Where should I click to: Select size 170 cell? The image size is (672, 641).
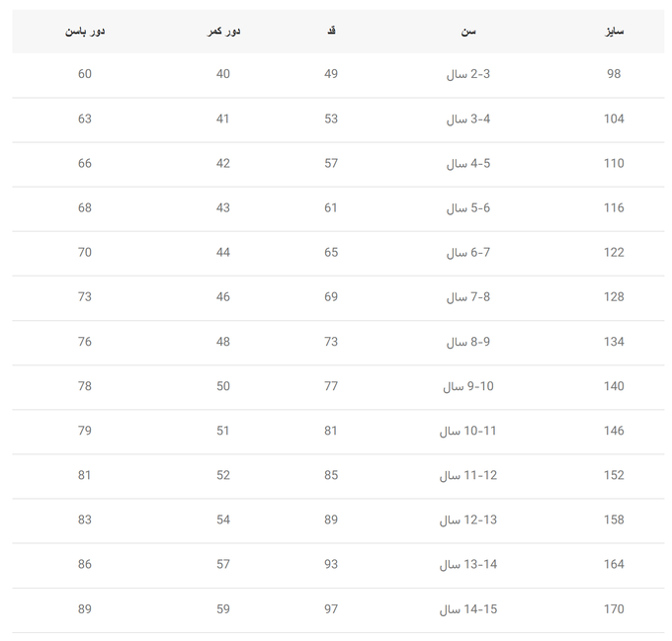pyautogui.click(x=614, y=608)
